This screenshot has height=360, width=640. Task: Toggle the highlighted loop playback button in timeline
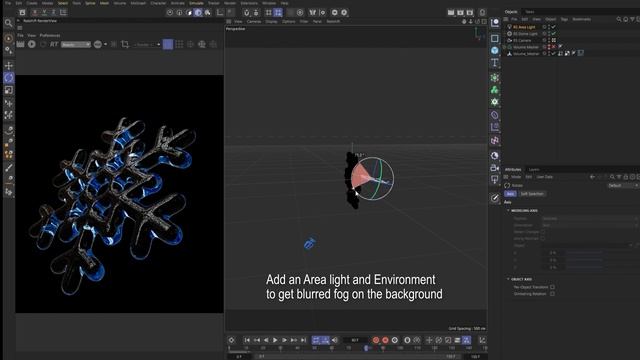[316, 340]
